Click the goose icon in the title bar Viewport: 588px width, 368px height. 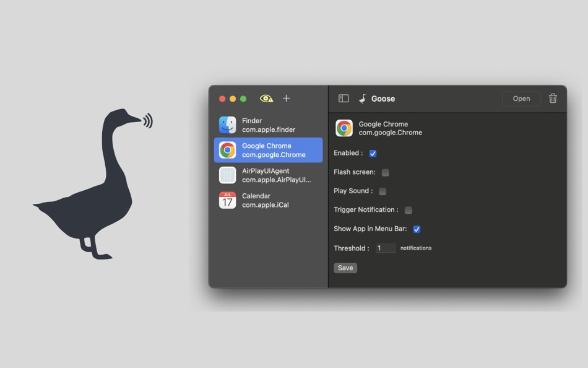361,99
